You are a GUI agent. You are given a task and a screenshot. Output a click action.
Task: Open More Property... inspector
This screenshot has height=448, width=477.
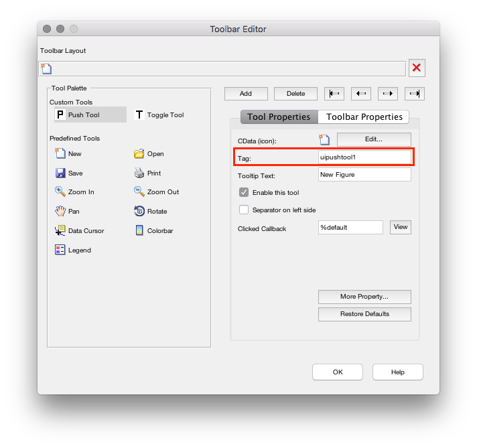364,297
